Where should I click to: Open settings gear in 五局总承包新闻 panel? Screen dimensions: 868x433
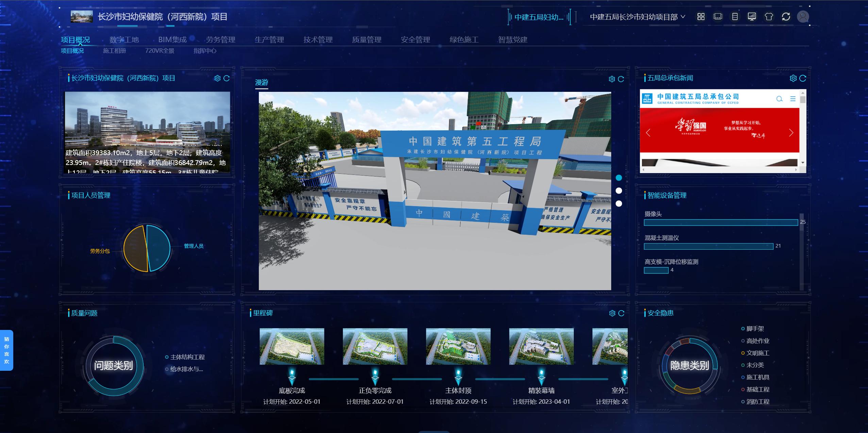click(x=793, y=78)
